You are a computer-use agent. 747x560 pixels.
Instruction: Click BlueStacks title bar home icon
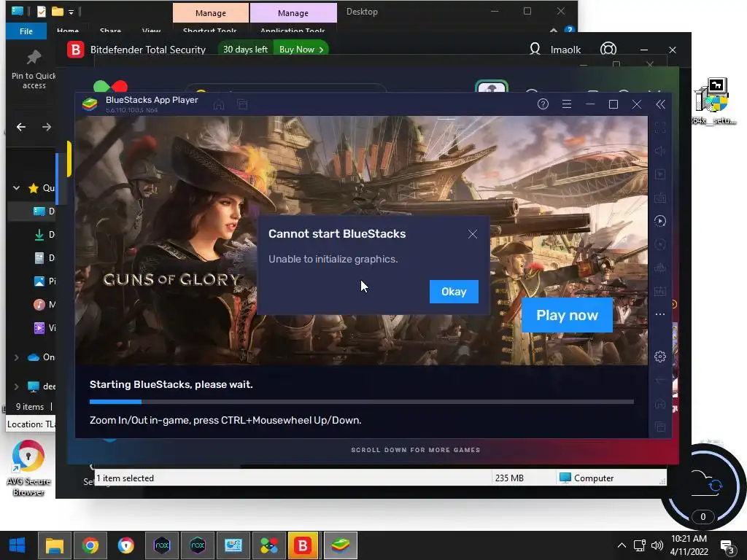(x=219, y=105)
